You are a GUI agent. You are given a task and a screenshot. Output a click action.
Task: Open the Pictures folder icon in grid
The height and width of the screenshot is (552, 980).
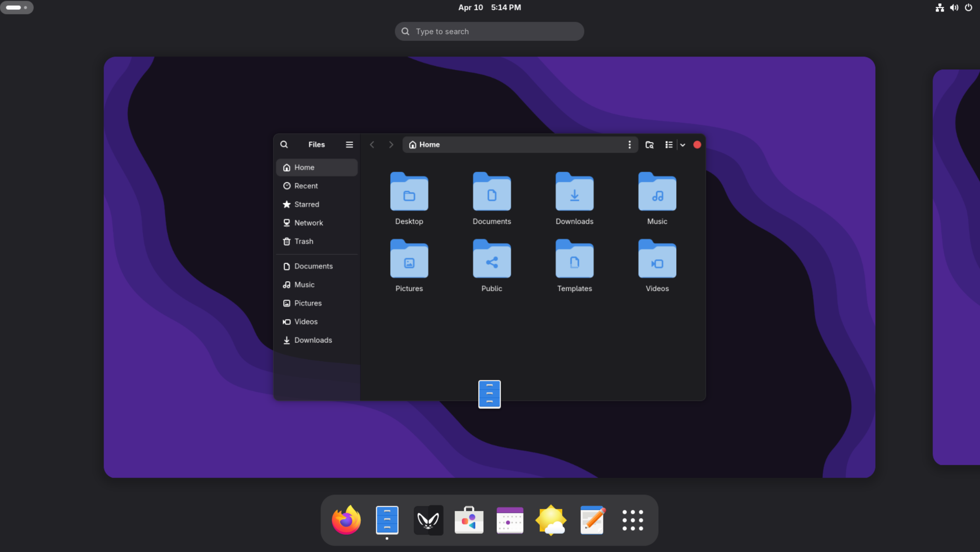pos(409,259)
